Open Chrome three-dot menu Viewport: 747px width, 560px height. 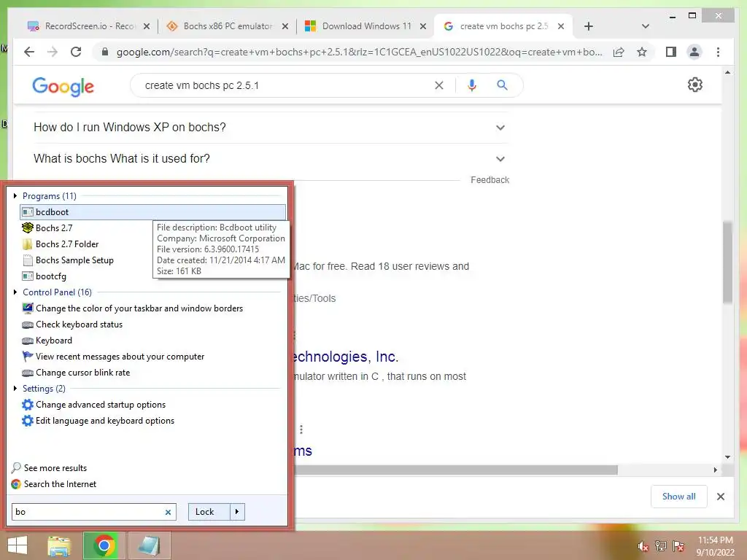(x=718, y=52)
